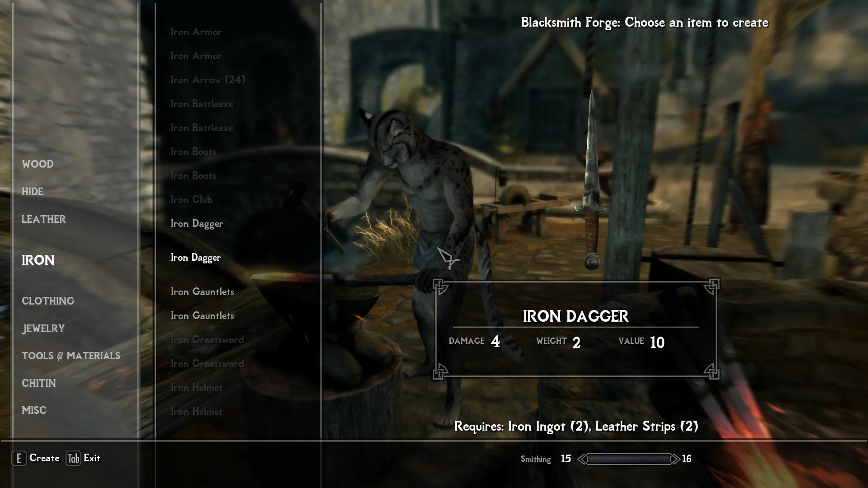Select the TOOLS & MATERIALS category
Screen dimensions: 868x488
[71, 356]
